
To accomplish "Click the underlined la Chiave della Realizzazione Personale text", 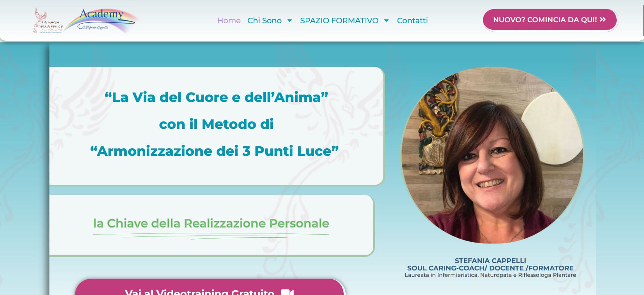I will click(211, 223).
